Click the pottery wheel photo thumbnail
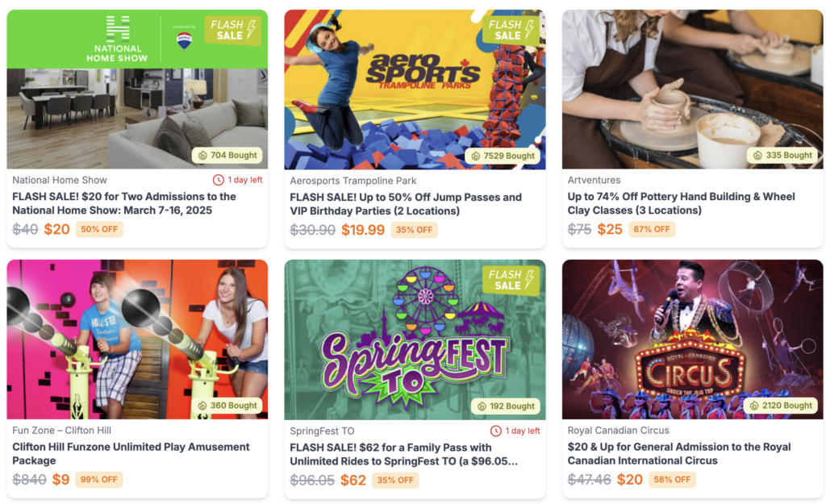Image resolution: width=826 pixels, height=504 pixels. click(x=692, y=89)
